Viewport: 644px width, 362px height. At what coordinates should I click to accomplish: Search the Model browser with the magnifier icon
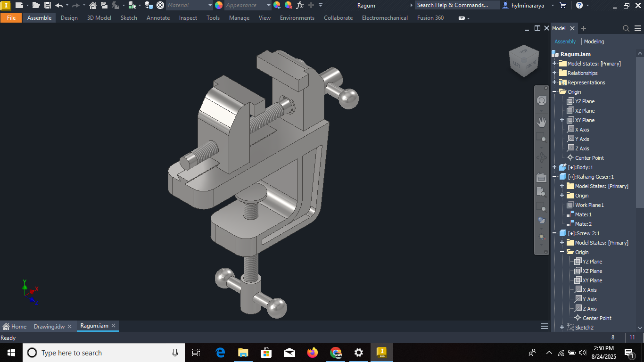click(626, 28)
